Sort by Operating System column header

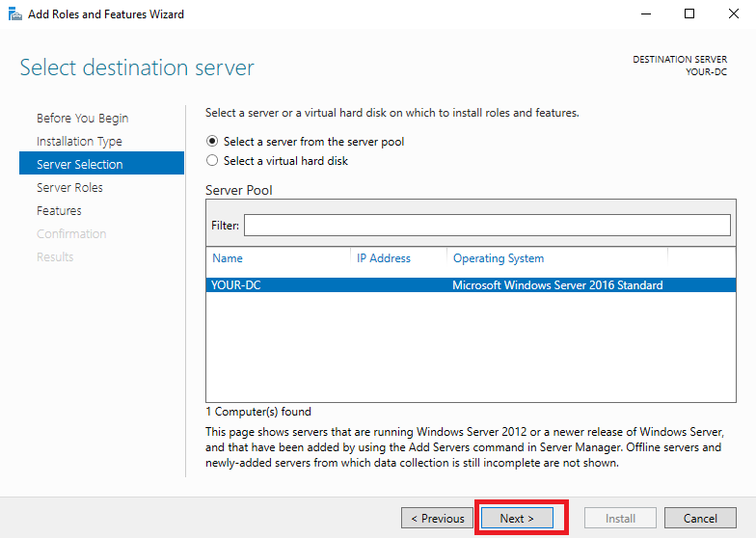click(557, 258)
